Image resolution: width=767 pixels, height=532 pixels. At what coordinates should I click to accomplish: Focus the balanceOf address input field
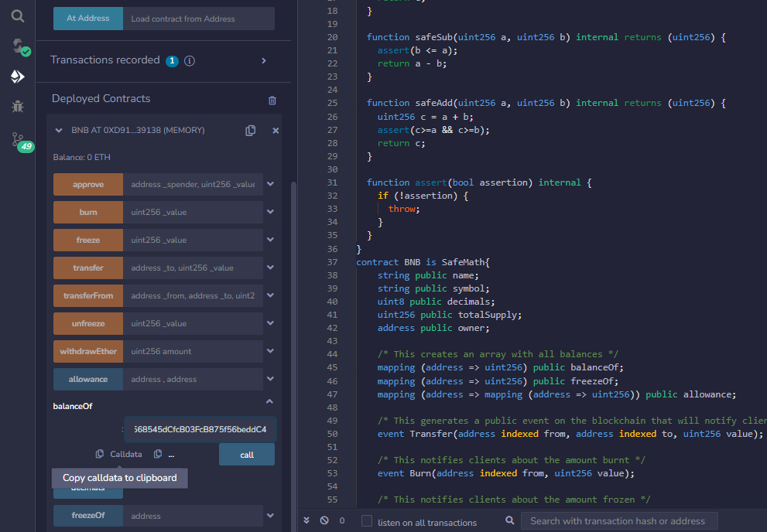pos(200,429)
